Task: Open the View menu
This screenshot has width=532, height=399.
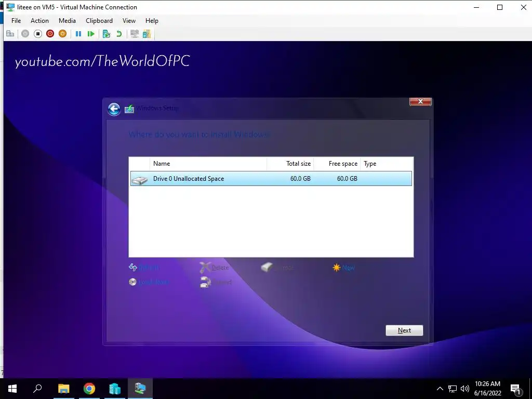Action: click(x=129, y=21)
